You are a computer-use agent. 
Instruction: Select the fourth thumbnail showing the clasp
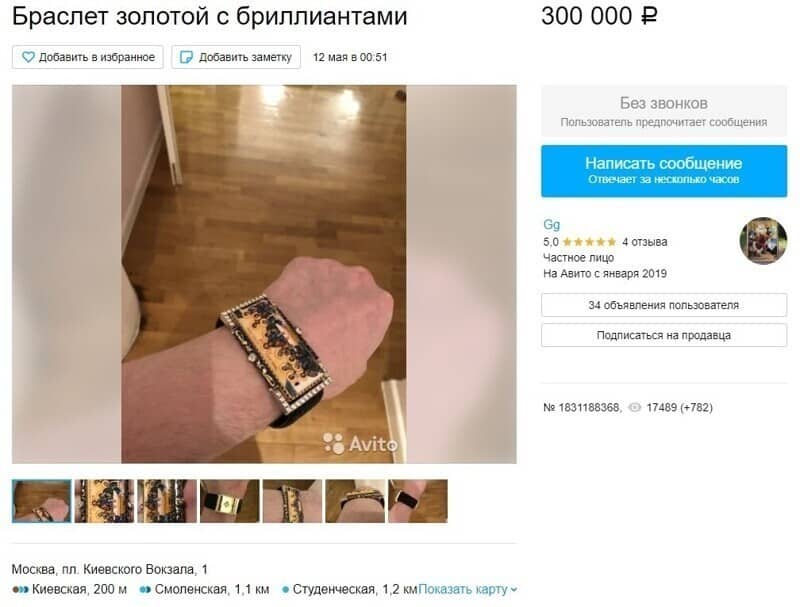point(230,501)
